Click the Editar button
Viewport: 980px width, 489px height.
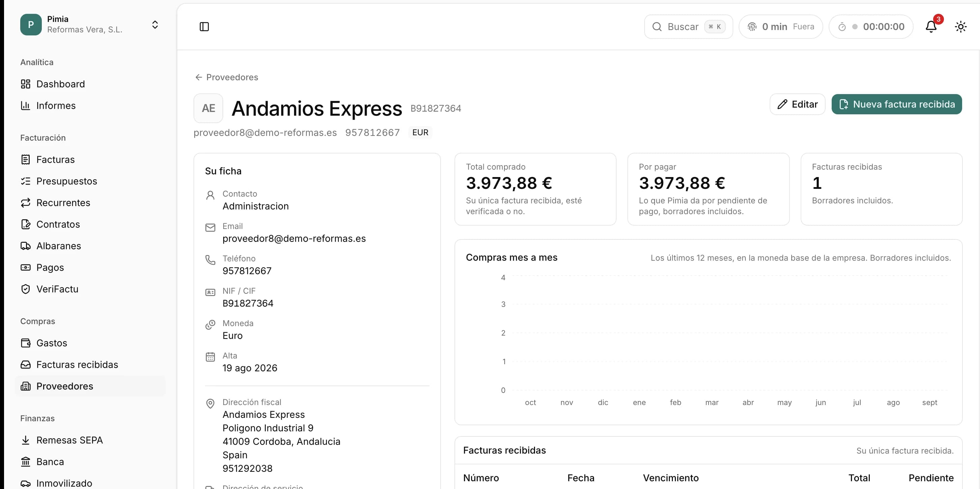(797, 104)
